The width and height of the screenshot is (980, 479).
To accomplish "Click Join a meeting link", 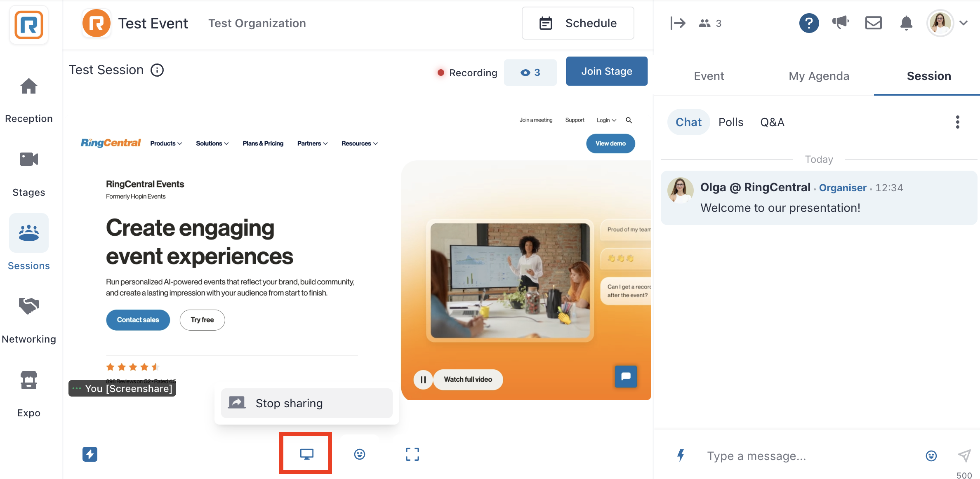I will 535,120.
